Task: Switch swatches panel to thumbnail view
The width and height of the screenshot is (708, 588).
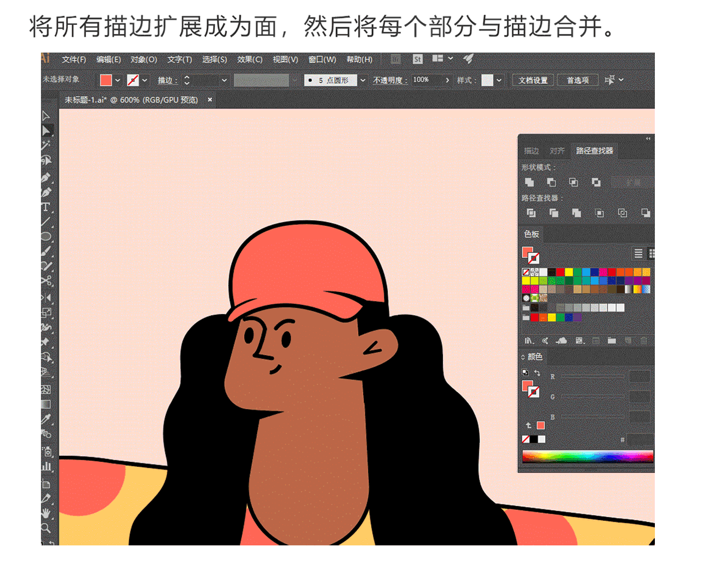Action: click(652, 253)
